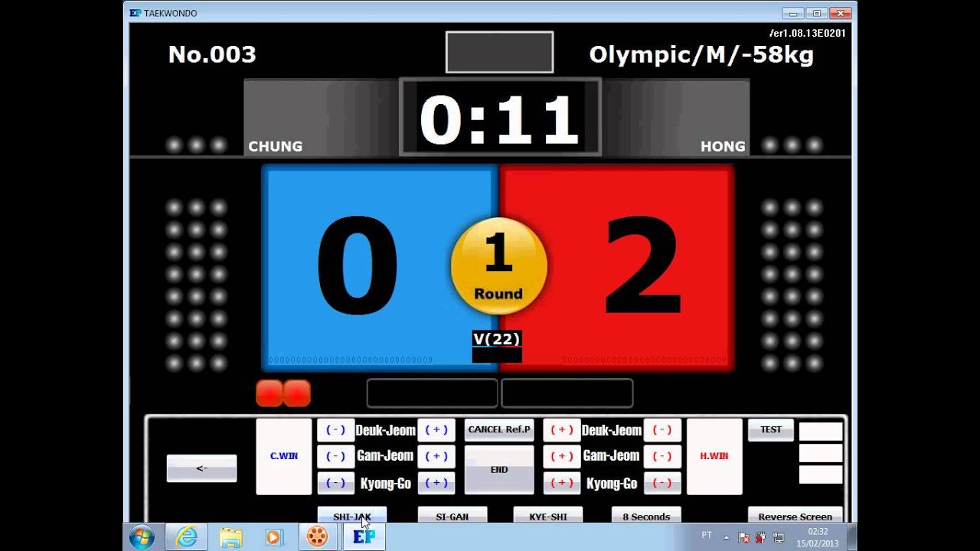Remove a Kyong-Go from Chung (blue minus)

pyautogui.click(x=335, y=483)
